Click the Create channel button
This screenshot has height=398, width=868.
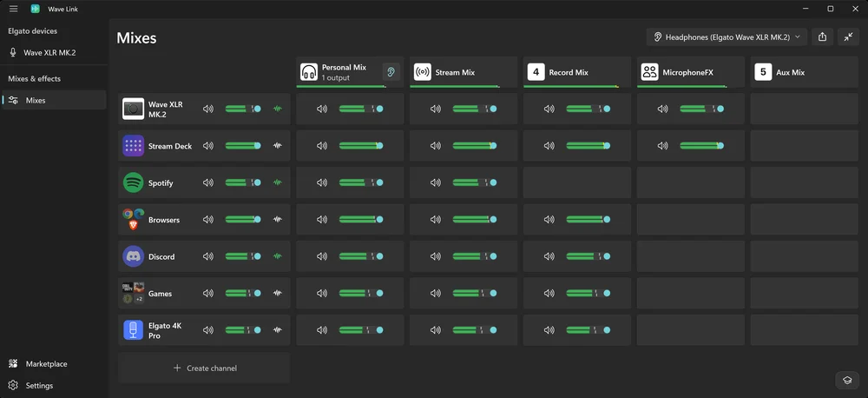204,368
